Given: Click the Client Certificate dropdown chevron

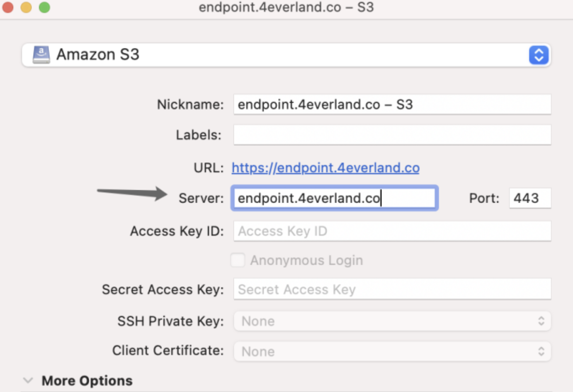Looking at the screenshot, I should (x=541, y=351).
